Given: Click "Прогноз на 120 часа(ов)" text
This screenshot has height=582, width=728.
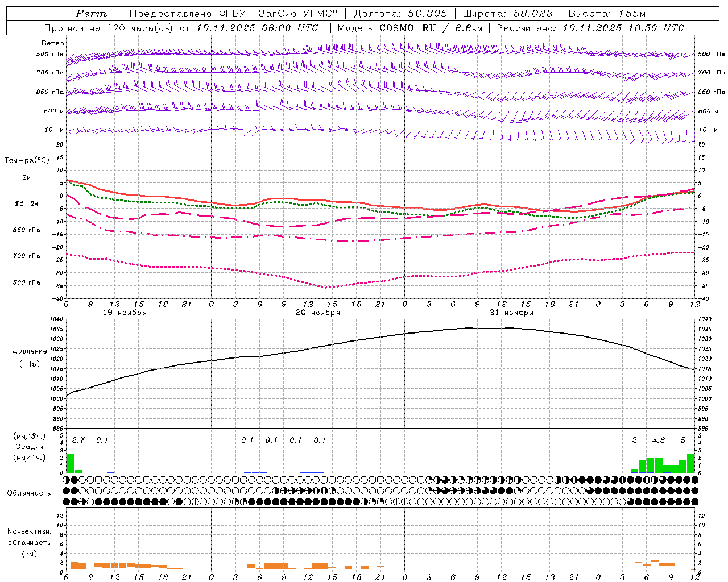Looking at the screenshot, I should coord(109,28).
